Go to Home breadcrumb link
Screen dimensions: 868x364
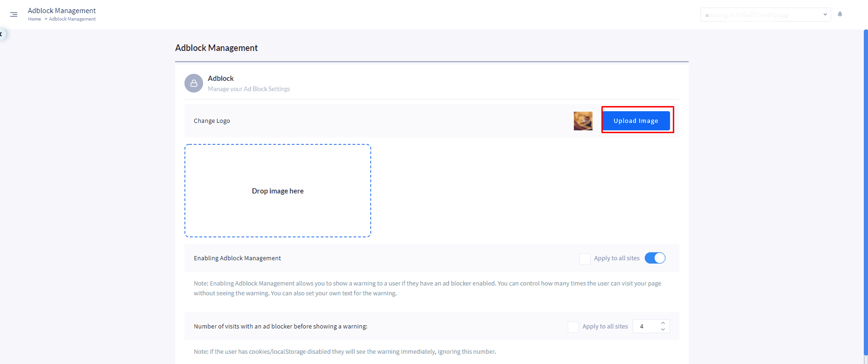click(35, 19)
